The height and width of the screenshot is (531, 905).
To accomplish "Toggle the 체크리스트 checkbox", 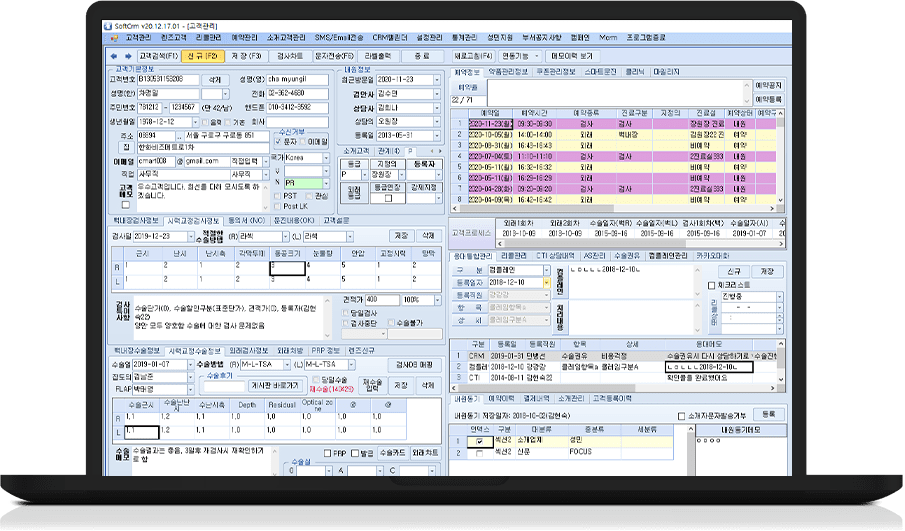I will (711, 286).
